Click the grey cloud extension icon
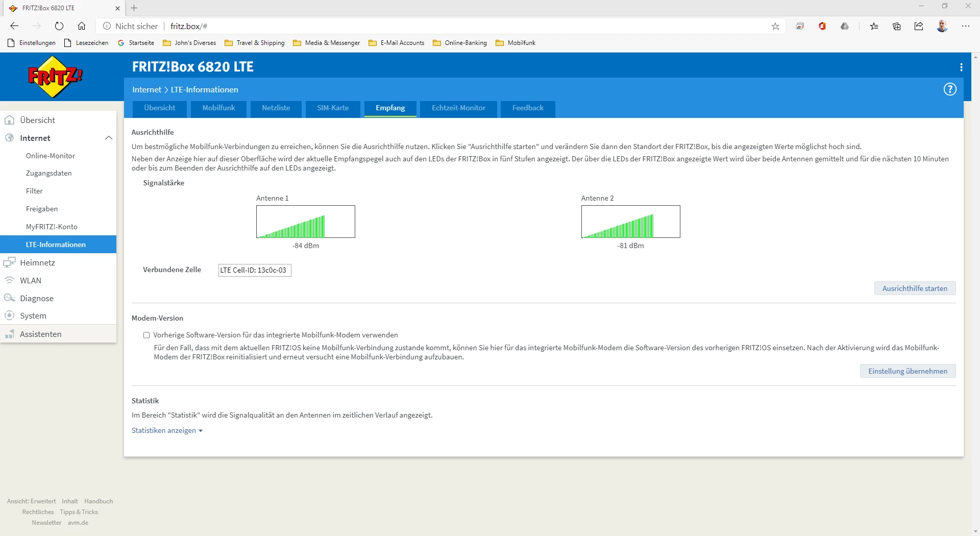This screenshot has height=536, width=980. click(845, 26)
